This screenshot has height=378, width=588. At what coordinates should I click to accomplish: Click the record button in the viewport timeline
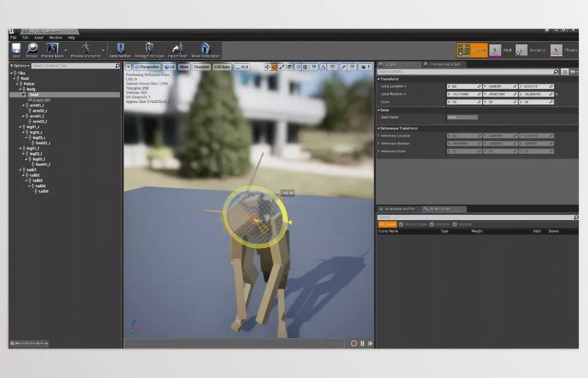[x=353, y=344]
